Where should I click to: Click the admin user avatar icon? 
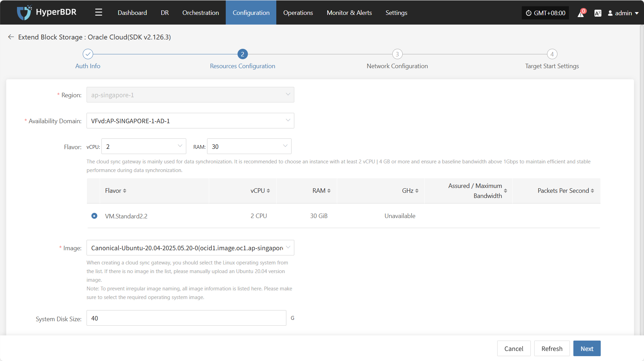pos(610,13)
